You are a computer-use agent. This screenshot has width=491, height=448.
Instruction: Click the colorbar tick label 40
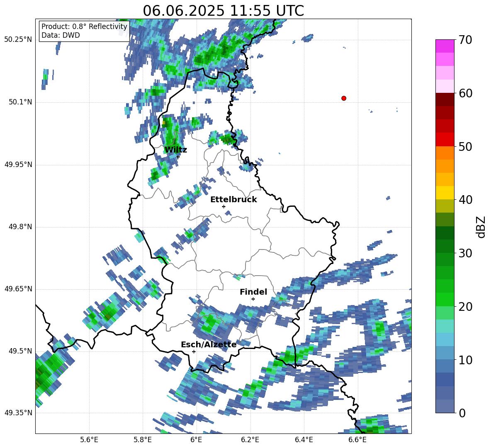(x=465, y=200)
